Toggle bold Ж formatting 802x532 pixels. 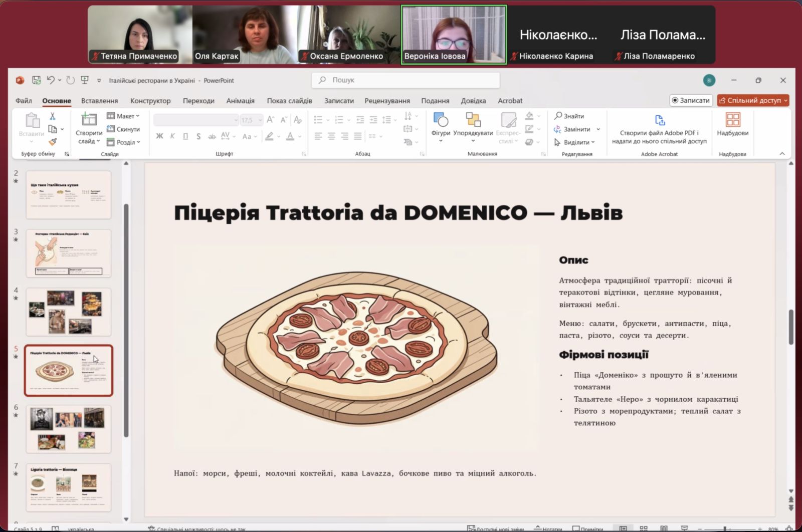click(159, 136)
